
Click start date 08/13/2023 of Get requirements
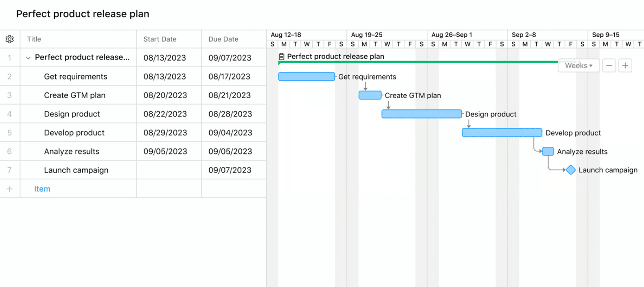click(169, 77)
